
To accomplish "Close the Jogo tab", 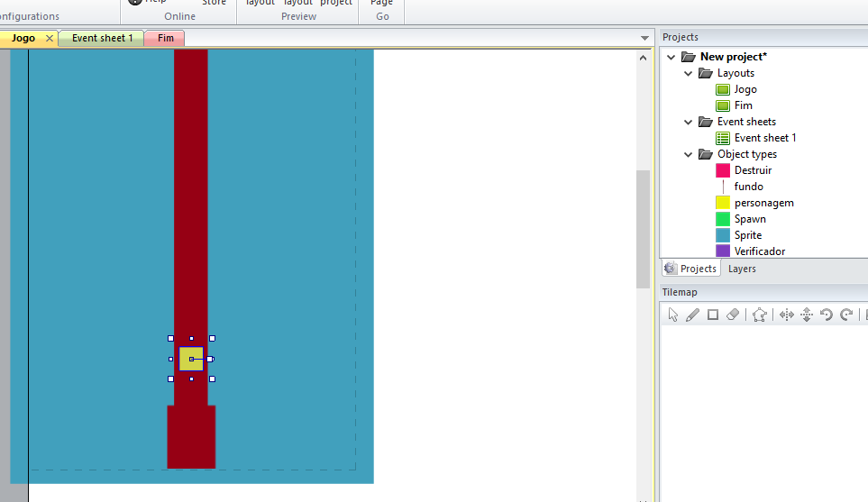I will point(50,38).
